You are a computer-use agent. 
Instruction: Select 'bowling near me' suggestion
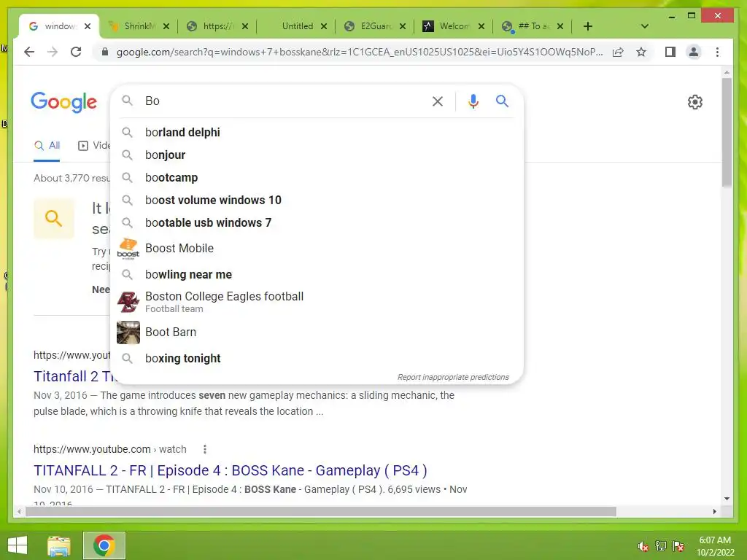317,274
